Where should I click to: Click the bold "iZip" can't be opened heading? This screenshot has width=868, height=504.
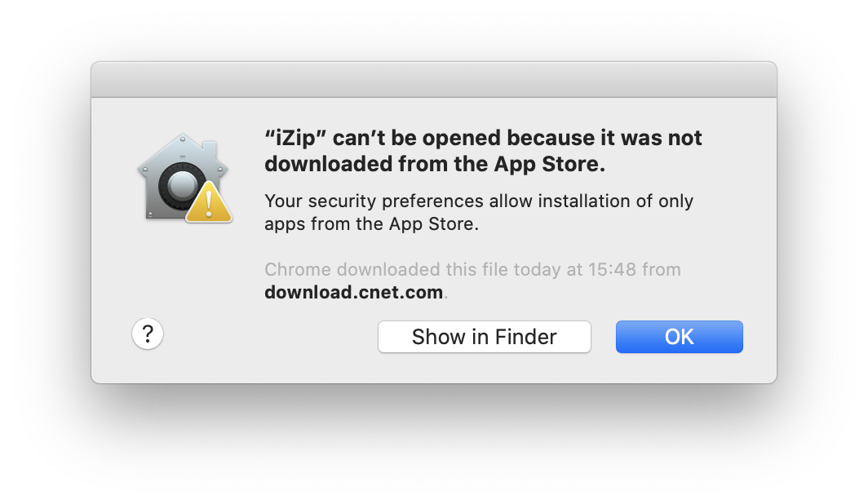click(483, 151)
